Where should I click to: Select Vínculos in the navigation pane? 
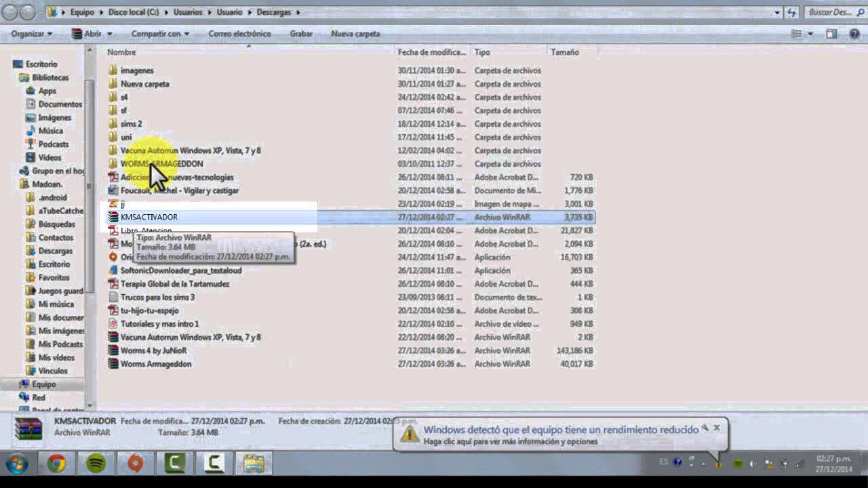pos(52,371)
